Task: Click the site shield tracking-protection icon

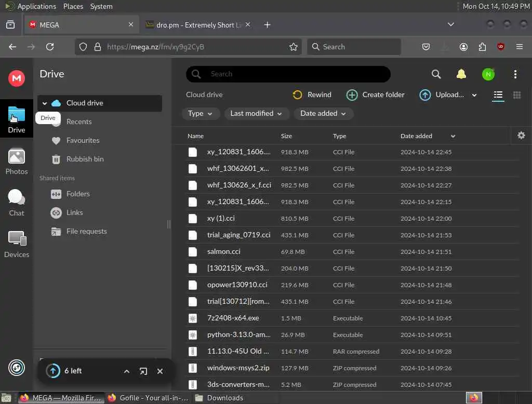Action: tap(83, 47)
